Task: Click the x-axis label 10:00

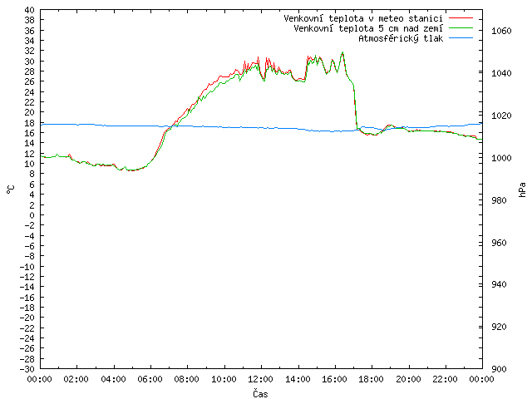Action: 224,379
